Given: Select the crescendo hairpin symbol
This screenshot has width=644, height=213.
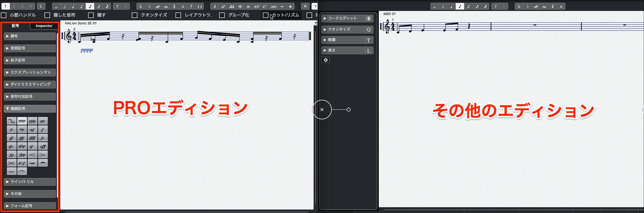Looking at the screenshot, I should (32, 155).
